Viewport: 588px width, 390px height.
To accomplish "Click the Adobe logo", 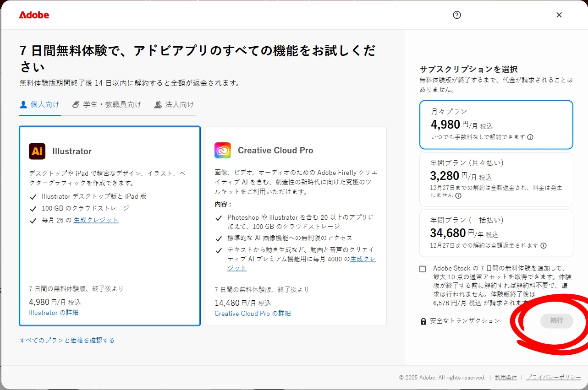I will pos(34,15).
